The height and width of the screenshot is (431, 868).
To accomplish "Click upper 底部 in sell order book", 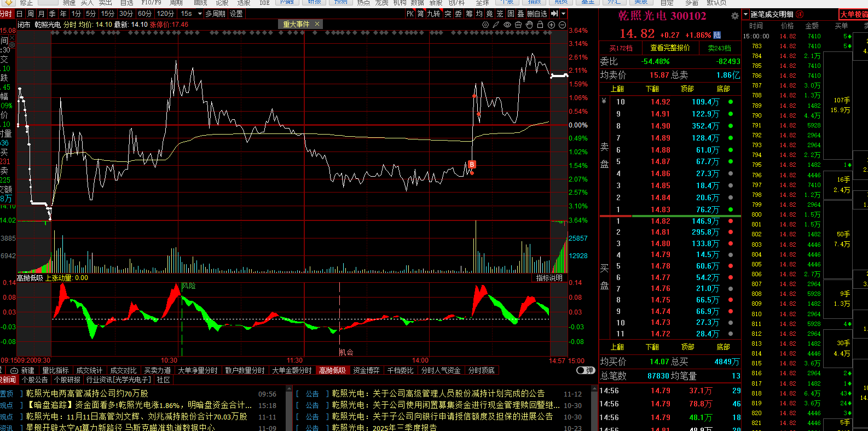I will [x=723, y=89].
